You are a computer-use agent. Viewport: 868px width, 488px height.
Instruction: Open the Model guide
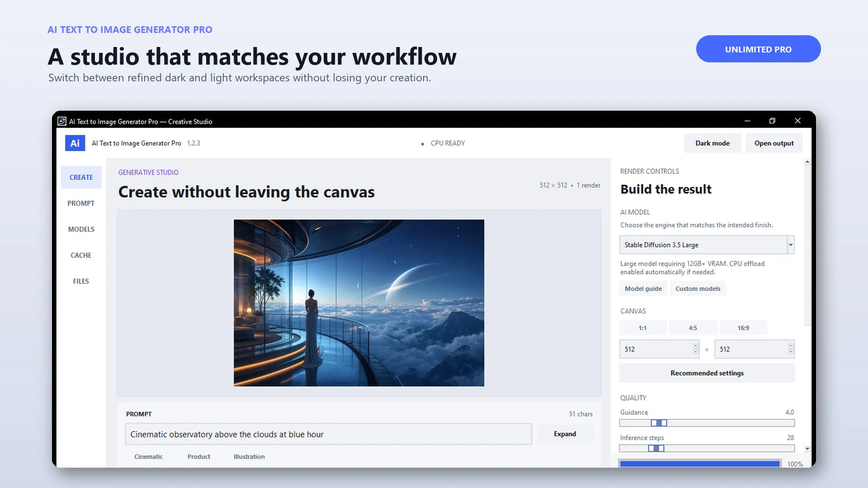coord(643,289)
